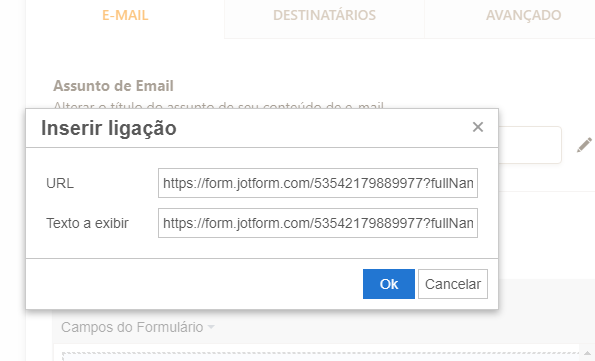Click empty footer area left of Ok

[194, 284]
